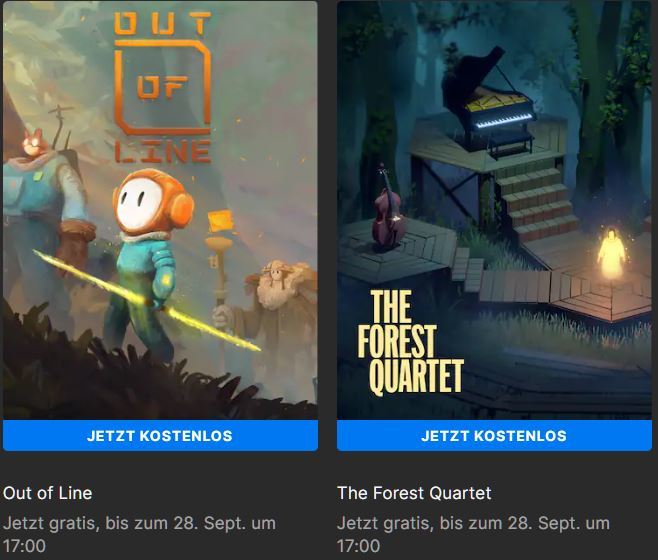Open the Out of Line title link
Viewport: 658px width, 560px height.
point(47,493)
